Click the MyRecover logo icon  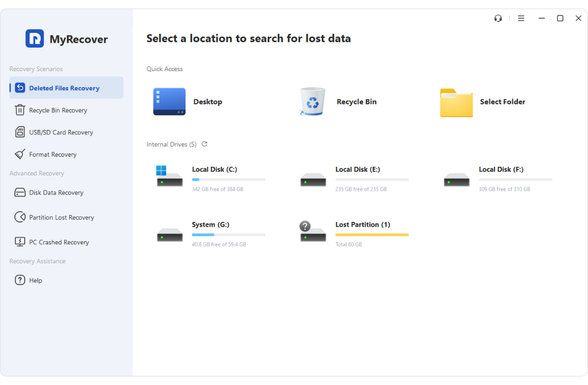pyautogui.click(x=35, y=38)
